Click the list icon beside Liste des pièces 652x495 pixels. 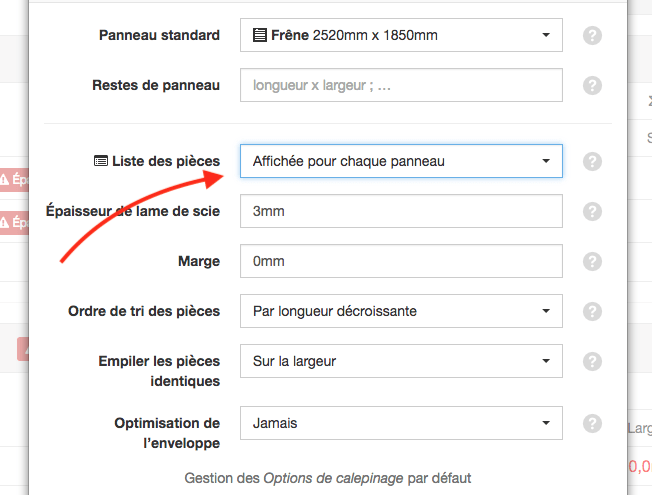(x=101, y=161)
